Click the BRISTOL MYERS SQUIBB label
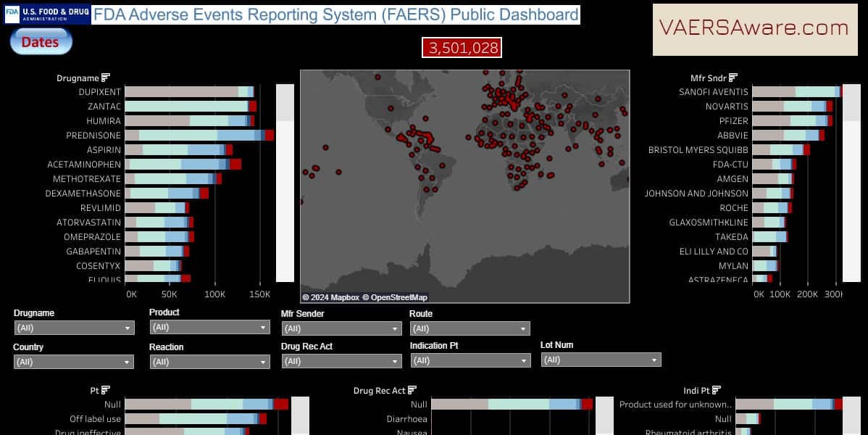 coord(698,150)
